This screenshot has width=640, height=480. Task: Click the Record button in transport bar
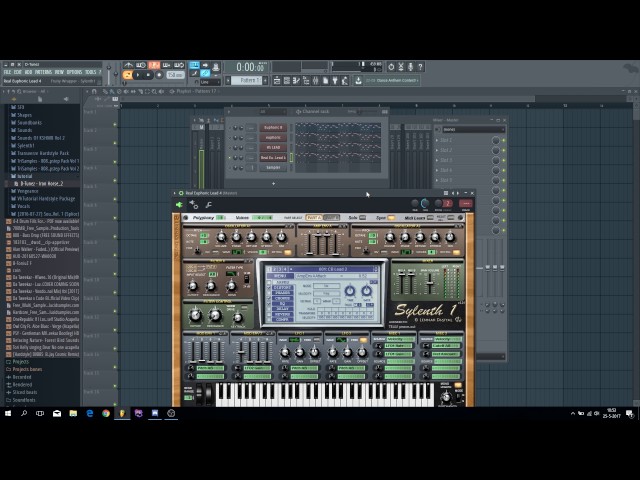click(159, 75)
